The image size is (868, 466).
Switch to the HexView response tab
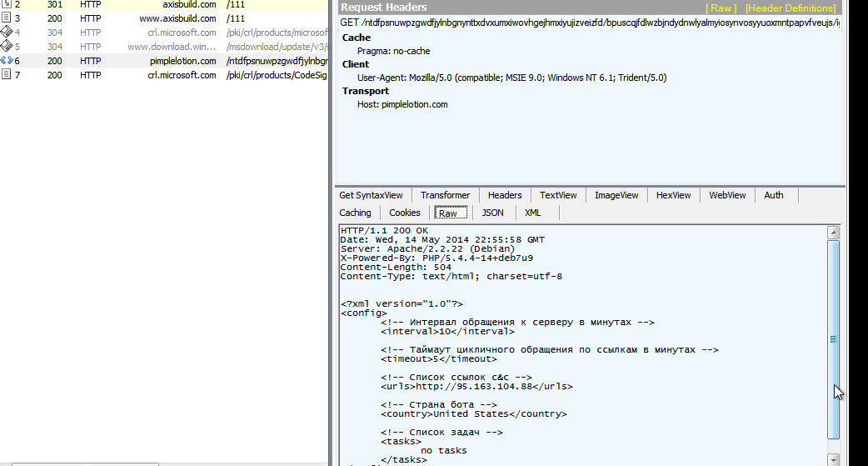point(673,195)
